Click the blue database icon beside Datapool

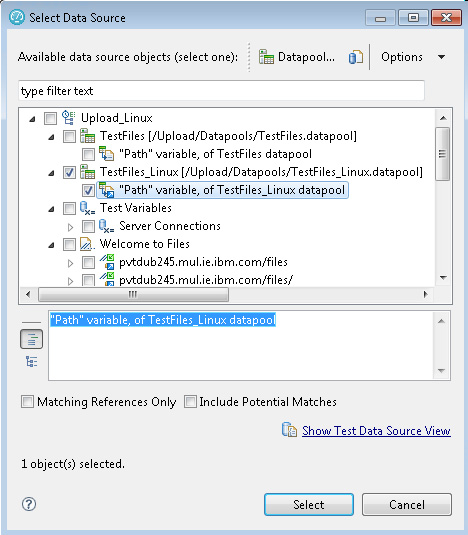click(x=355, y=57)
